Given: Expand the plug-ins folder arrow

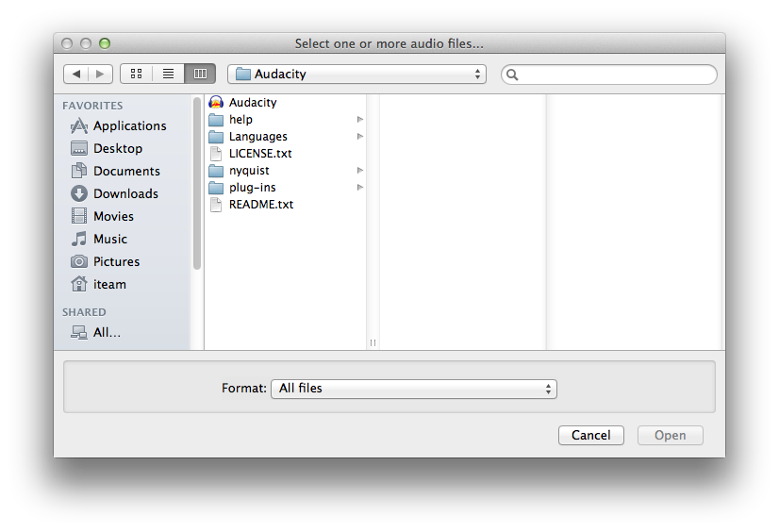Looking at the screenshot, I should 360,188.
